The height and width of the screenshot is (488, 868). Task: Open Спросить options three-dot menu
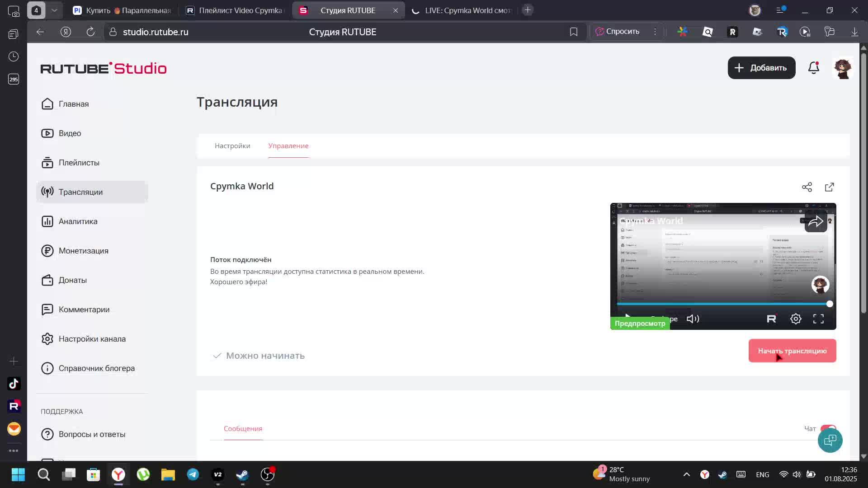[x=655, y=32]
